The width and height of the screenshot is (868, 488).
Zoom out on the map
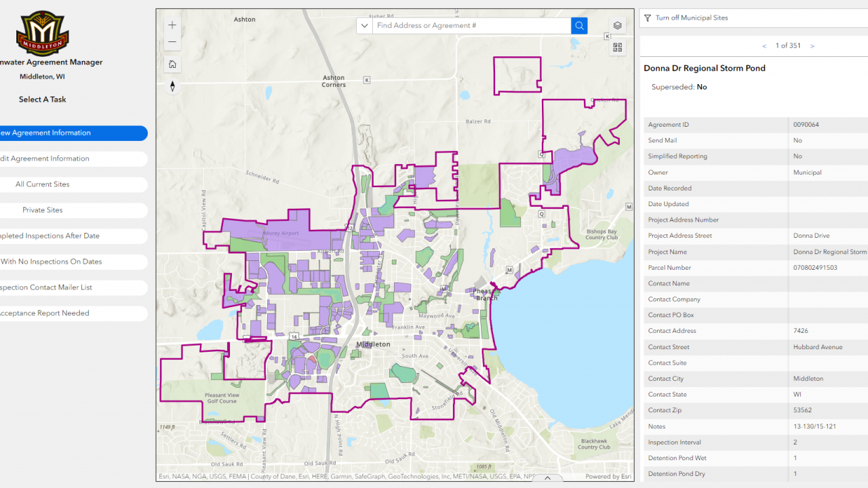pos(172,41)
